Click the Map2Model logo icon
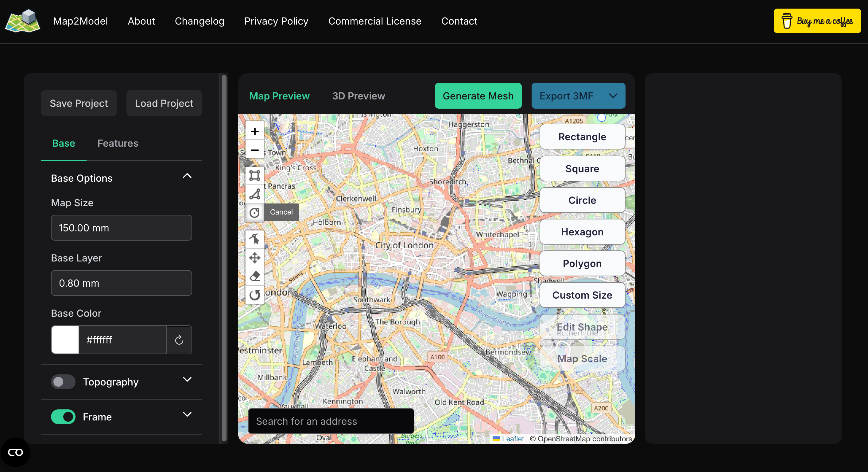The image size is (868, 472). (x=23, y=21)
